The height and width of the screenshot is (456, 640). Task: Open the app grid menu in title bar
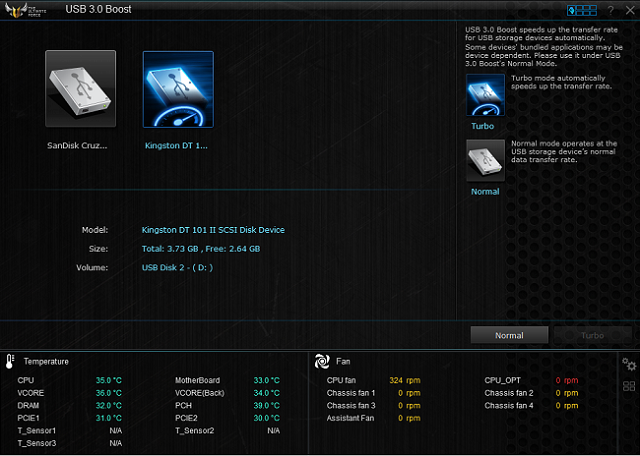582,10
